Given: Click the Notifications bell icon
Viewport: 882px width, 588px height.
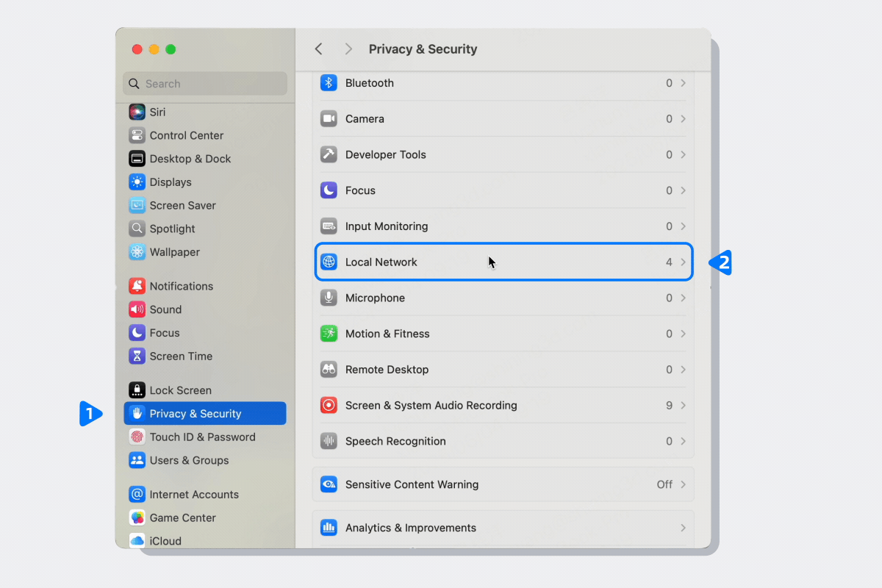Looking at the screenshot, I should (x=137, y=286).
